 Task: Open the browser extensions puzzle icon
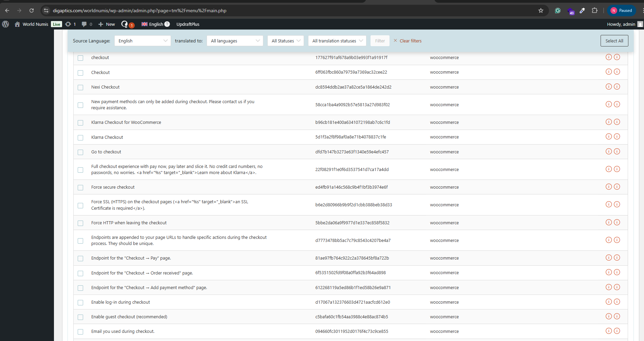594,11
